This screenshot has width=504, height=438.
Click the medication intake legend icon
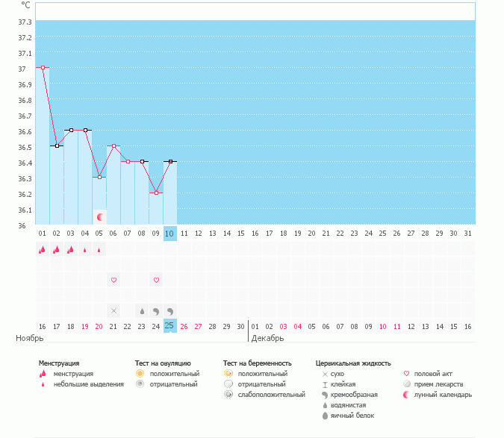[x=407, y=384]
